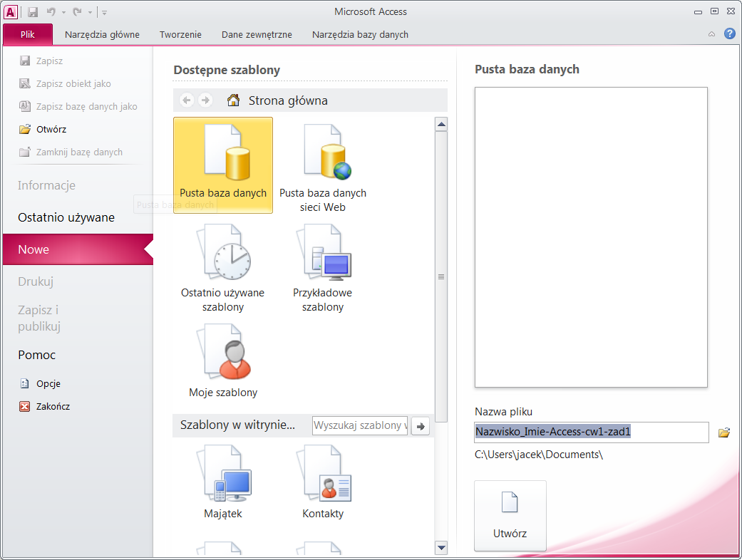The image size is (742, 560).
Task: Open the Informacje section
Action: pos(47,185)
